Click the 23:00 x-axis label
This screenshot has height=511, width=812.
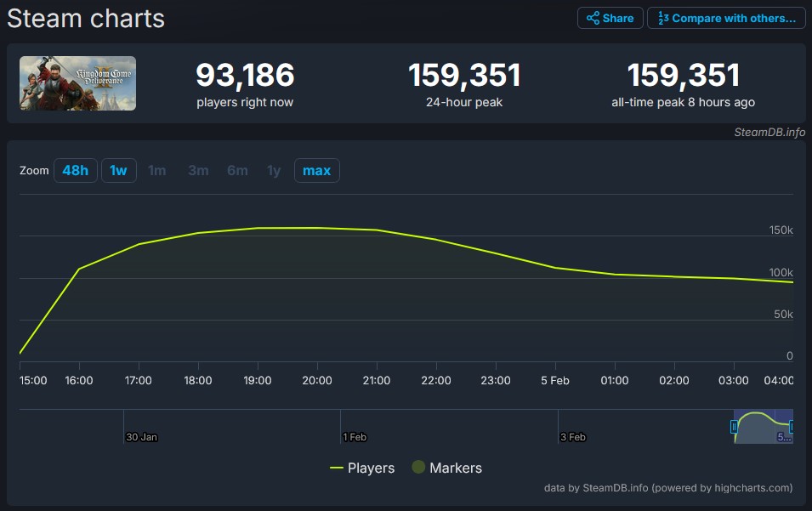click(x=496, y=381)
